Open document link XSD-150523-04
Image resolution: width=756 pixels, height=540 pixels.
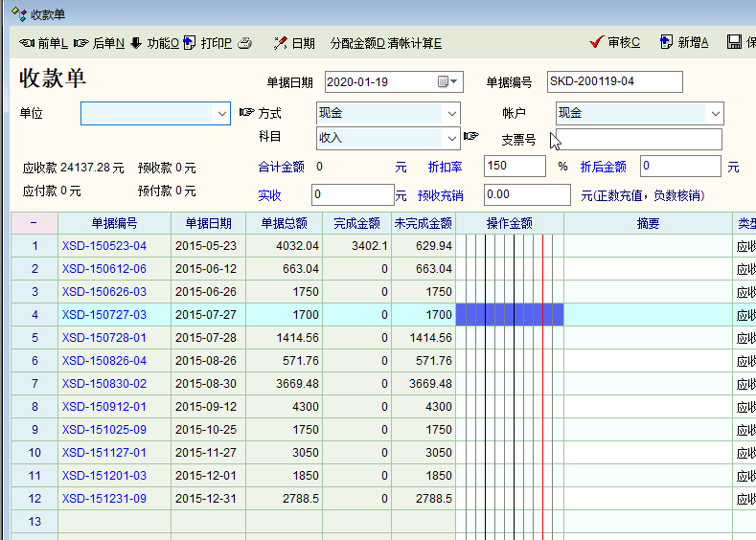click(104, 246)
